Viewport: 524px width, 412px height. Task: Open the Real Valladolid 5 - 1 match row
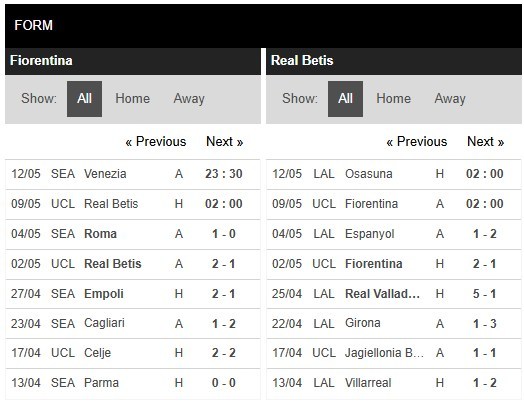(394, 294)
